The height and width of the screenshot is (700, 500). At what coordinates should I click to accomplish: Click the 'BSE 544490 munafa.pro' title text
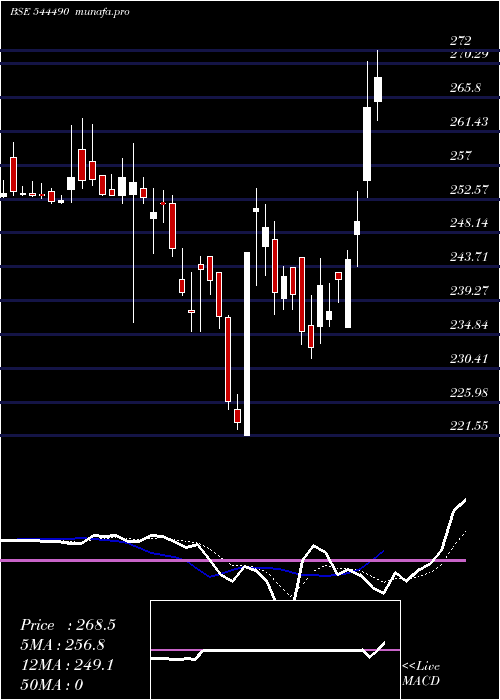coord(70,12)
